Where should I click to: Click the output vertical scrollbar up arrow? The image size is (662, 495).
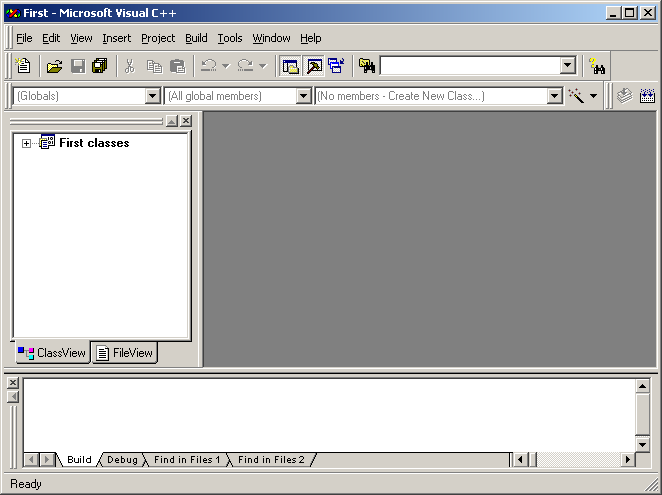click(x=643, y=386)
